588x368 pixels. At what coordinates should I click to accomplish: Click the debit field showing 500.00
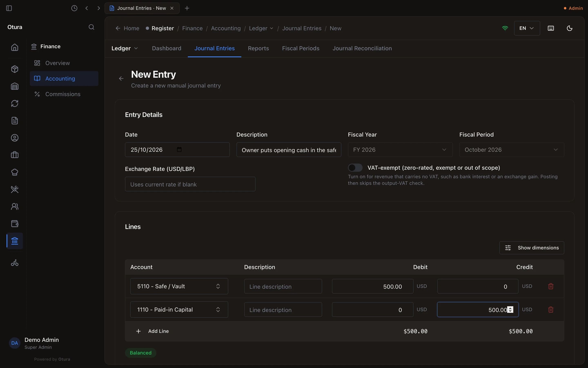click(373, 286)
